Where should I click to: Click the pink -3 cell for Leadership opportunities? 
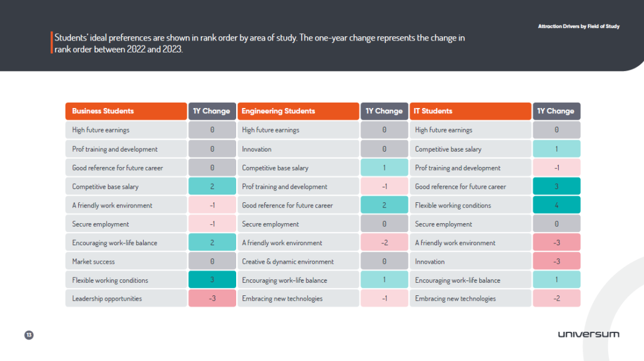point(212,298)
